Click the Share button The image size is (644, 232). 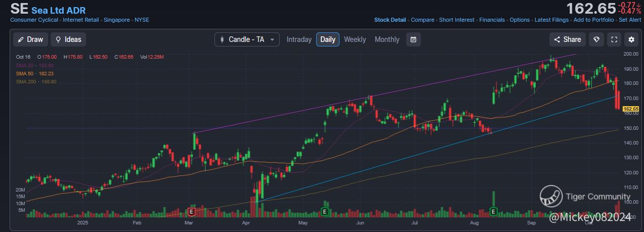point(567,39)
